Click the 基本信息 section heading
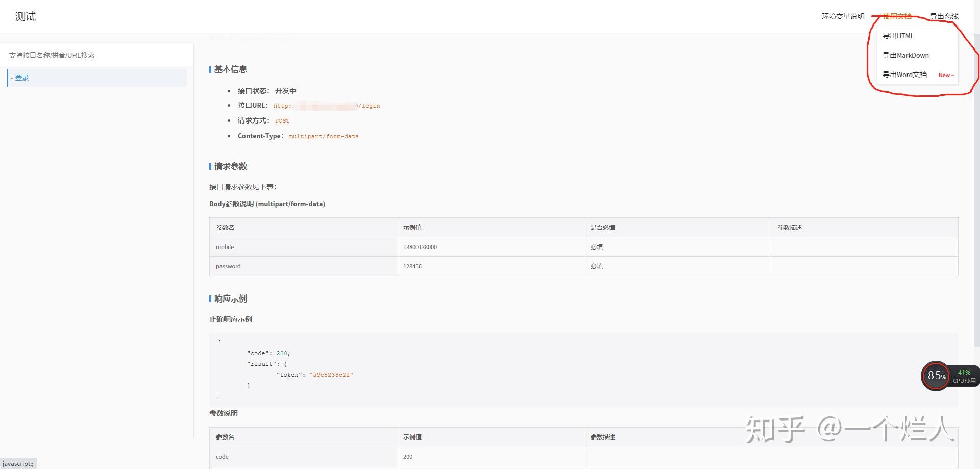The width and height of the screenshot is (980, 469). tap(230, 69)
